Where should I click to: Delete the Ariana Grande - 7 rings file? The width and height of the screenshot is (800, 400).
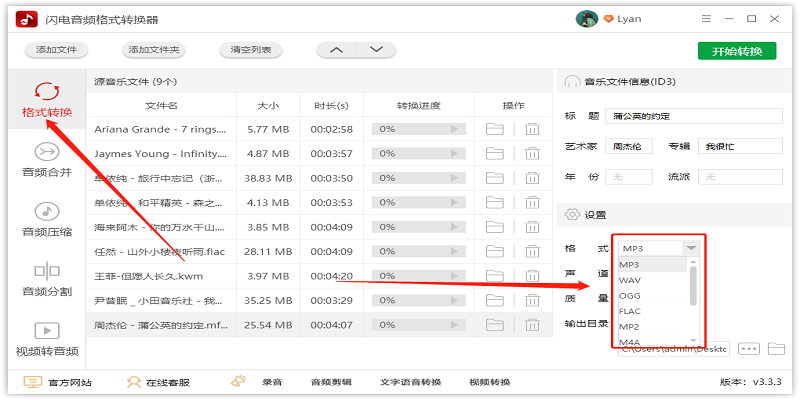(533, 129)
